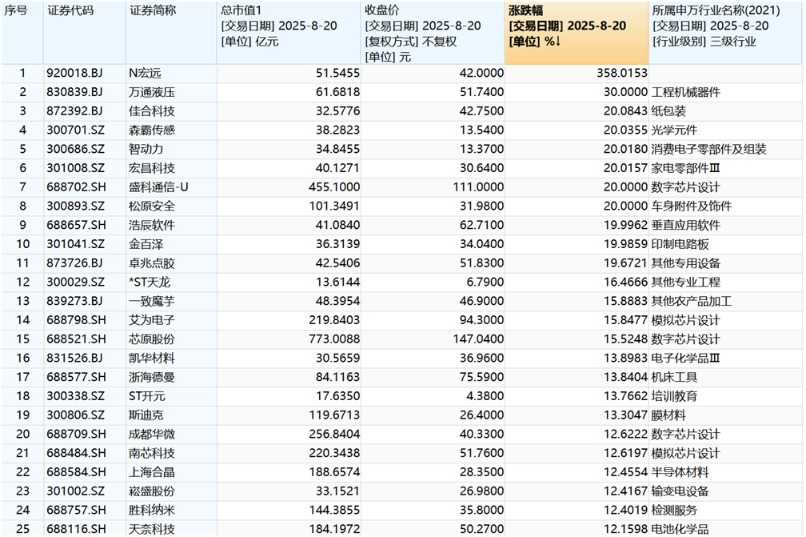Screen dimensions: 806x537
Task: Click the industry cell 纸包装
Action: point(668,111)
